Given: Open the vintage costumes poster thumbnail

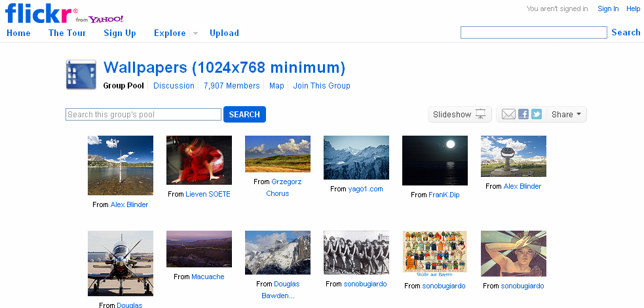Looking at the screenshot, I should coord(435,254).
